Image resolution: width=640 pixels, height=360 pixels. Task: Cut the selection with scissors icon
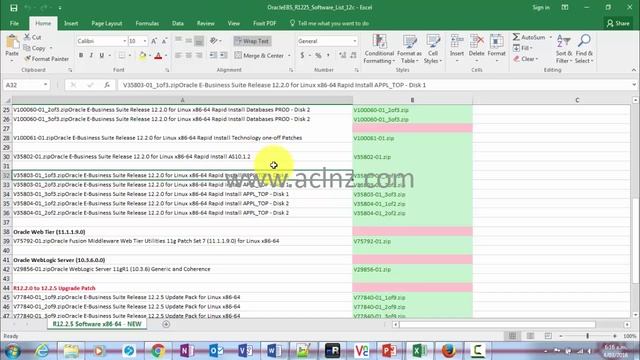pyautogui.click(x=32, y=37)
